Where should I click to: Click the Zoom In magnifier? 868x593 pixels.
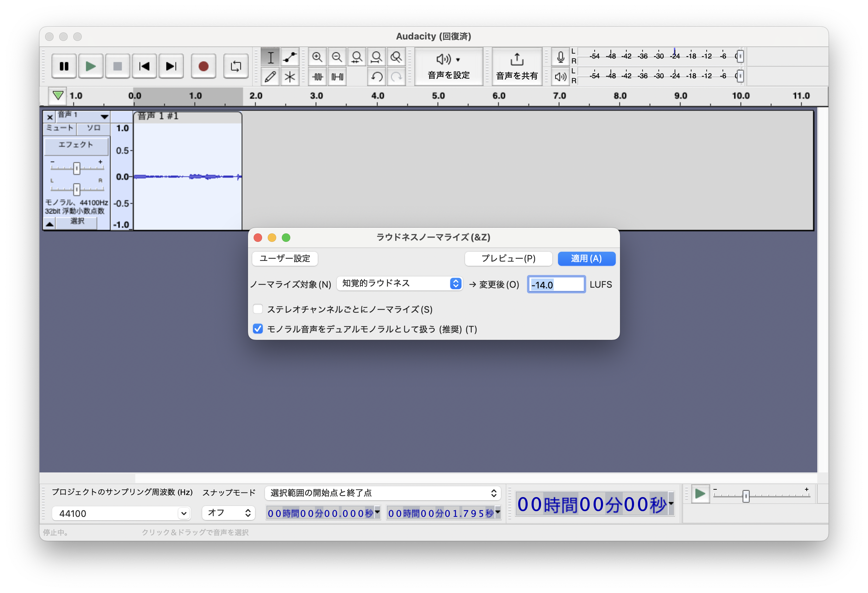coord(317,57)
